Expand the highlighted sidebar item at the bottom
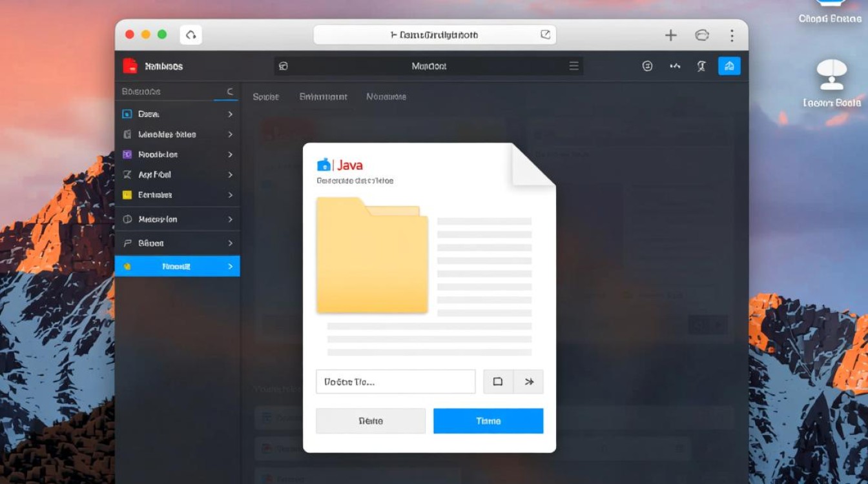Viewport: 868px width, 484px height. tap(231, 266)
